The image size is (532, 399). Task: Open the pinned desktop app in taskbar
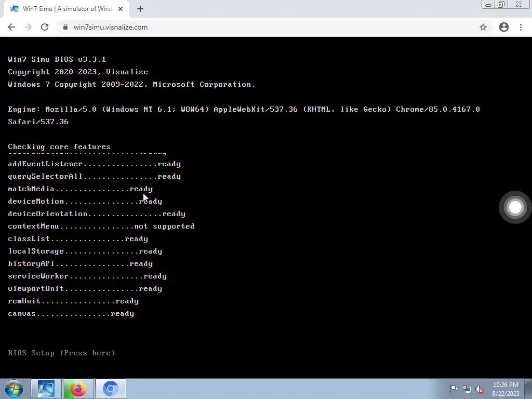(46, 389)
